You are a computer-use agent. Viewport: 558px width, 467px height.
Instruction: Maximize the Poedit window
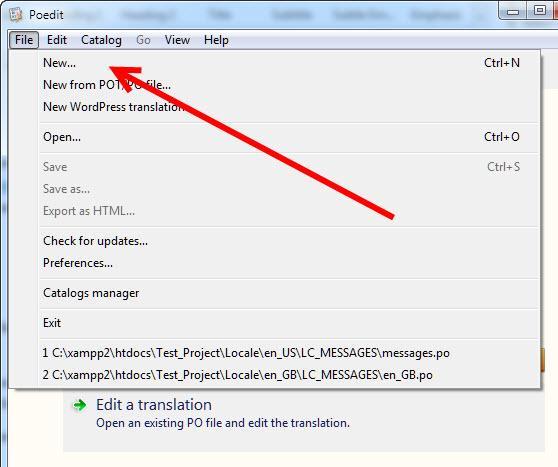coord(540,11)
